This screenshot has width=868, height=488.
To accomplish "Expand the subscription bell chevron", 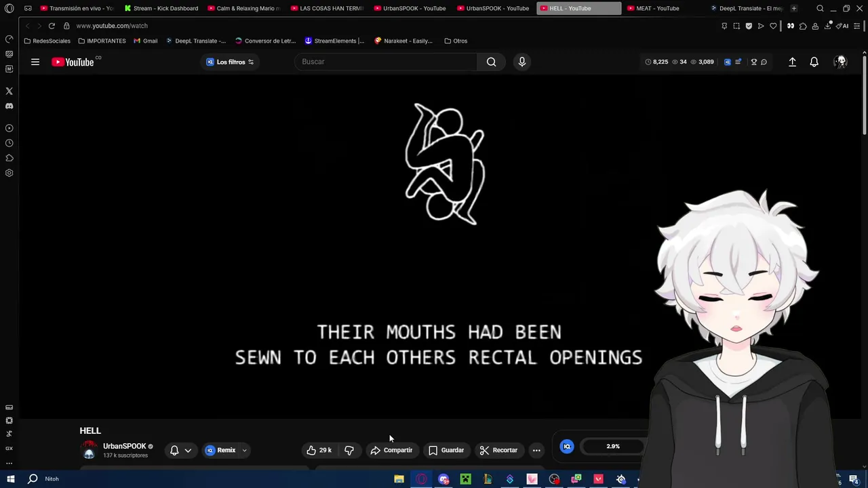I will coord(188,450).
